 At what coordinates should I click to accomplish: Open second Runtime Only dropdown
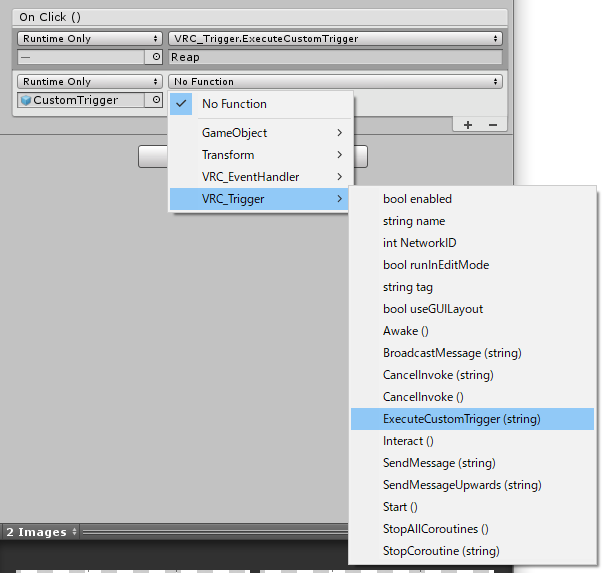(x=90, y=82)
